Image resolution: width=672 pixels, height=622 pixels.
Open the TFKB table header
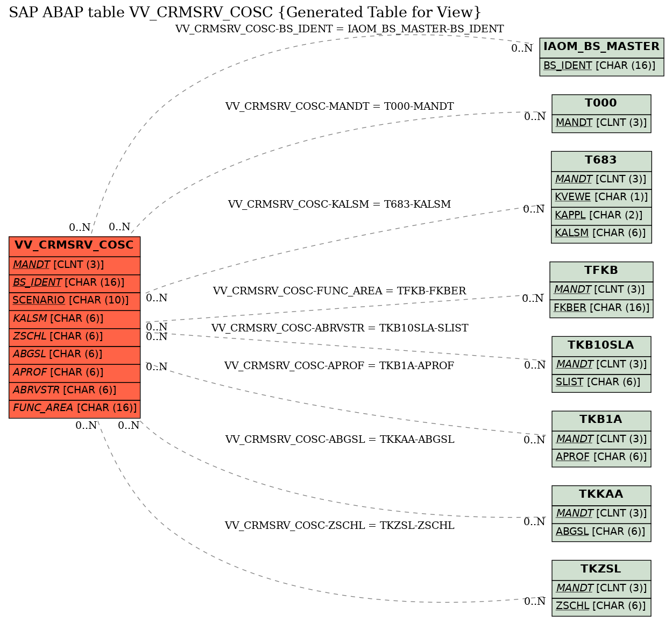(x=602, y=272)
